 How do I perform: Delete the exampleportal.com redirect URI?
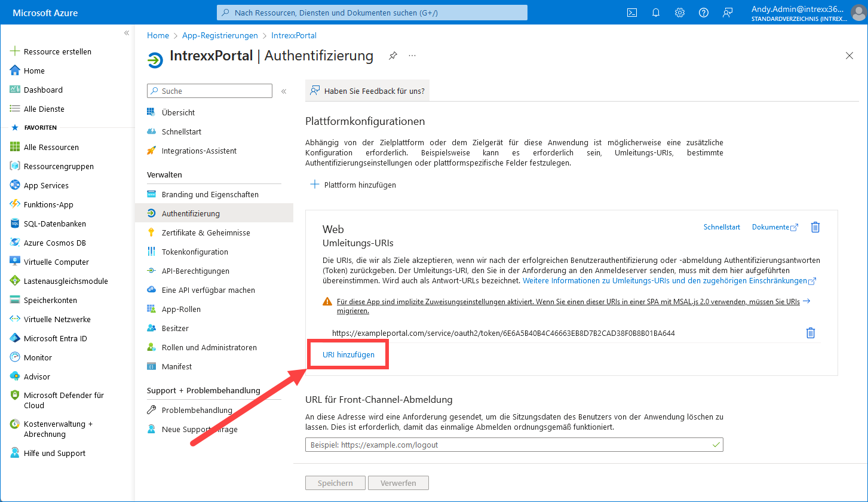(811, 333)
